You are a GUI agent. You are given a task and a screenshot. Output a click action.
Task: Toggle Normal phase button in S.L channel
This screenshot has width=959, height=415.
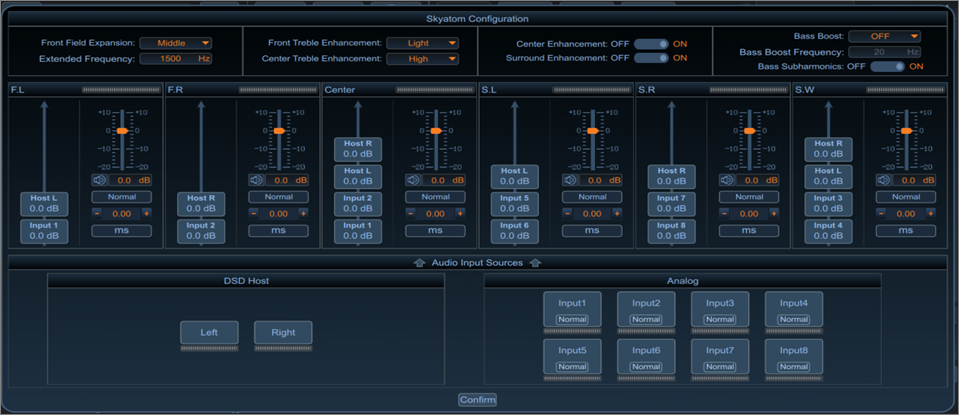pyautogui.click(x=592, y=197)
